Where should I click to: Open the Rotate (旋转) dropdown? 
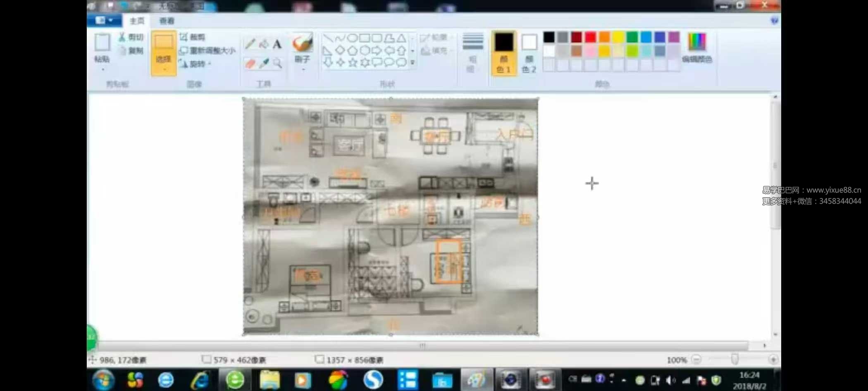(x=195, y=64)
